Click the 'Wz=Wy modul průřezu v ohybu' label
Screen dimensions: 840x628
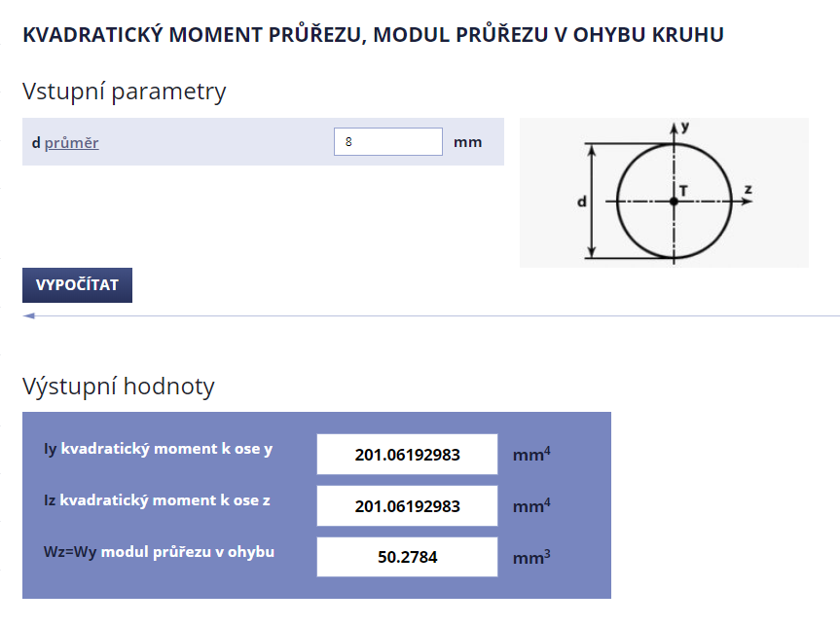click(x=159, y=552)
